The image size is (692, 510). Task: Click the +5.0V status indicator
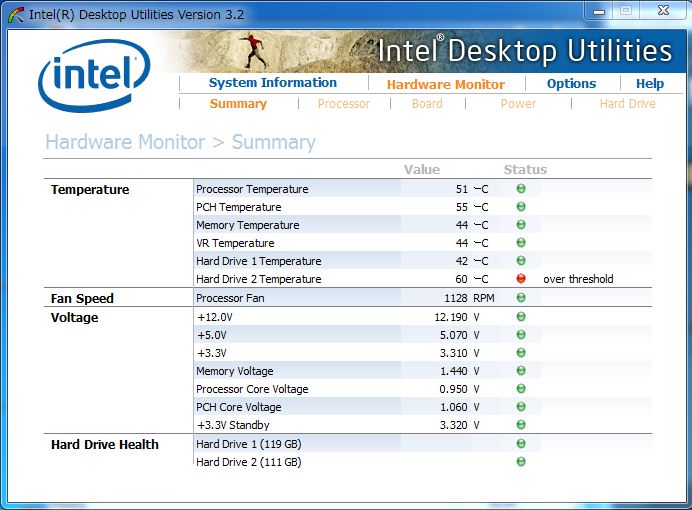(x=521, y=335)
